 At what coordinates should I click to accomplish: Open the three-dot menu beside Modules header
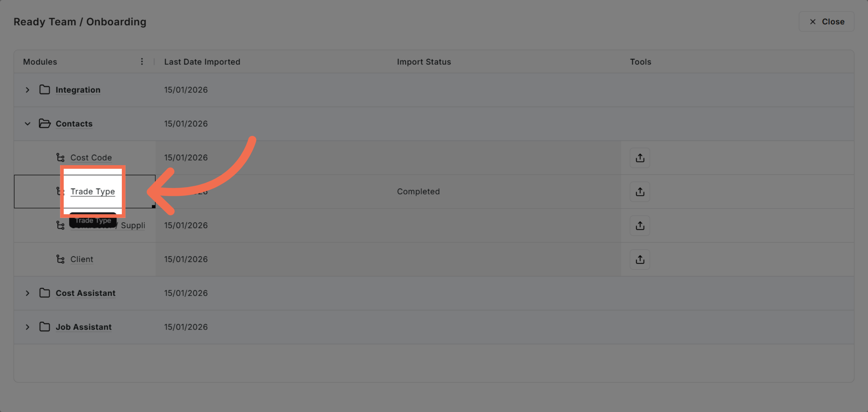point(142,61)
